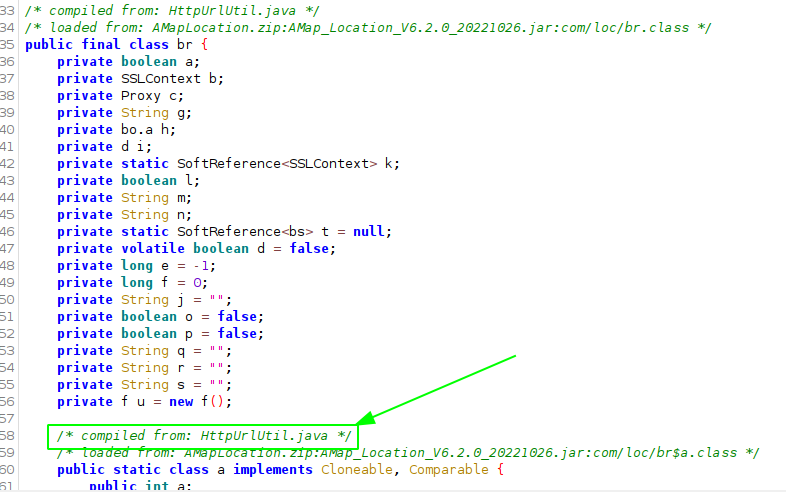Image resolution: width=786 pixels, height=492 pixels.
Task: Click the public int a field line
Action: [x=143, y=486]
